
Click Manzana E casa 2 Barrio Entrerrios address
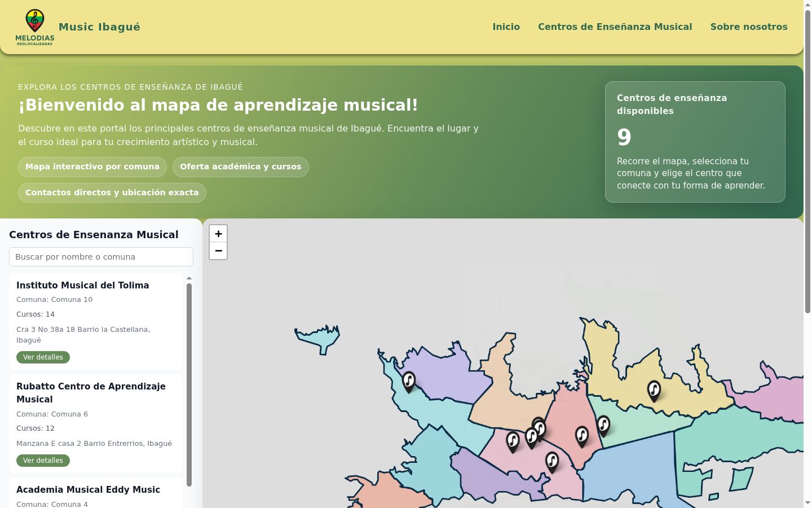pyautogui.click(x=94, y=444)
